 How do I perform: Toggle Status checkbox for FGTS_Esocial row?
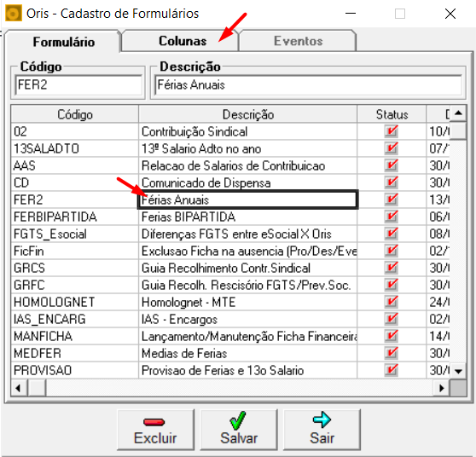coord(392,234)
